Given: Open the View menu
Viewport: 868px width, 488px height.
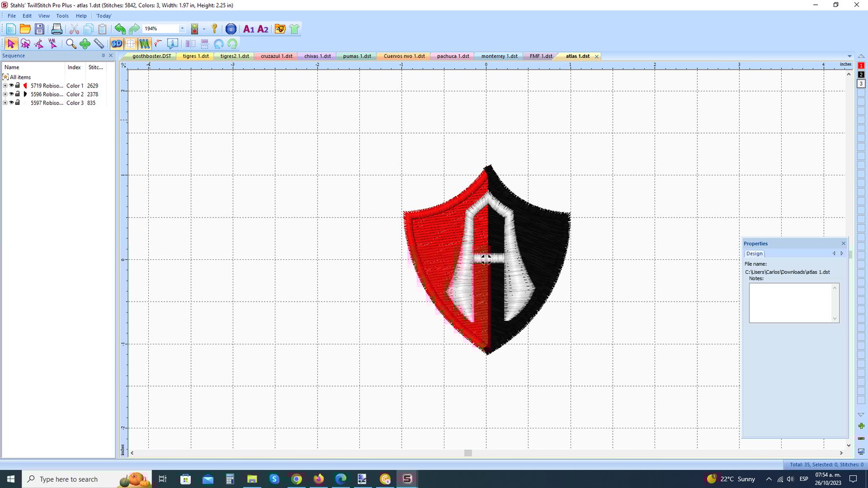Looking at the screenshot, I should tap(44, 16).
